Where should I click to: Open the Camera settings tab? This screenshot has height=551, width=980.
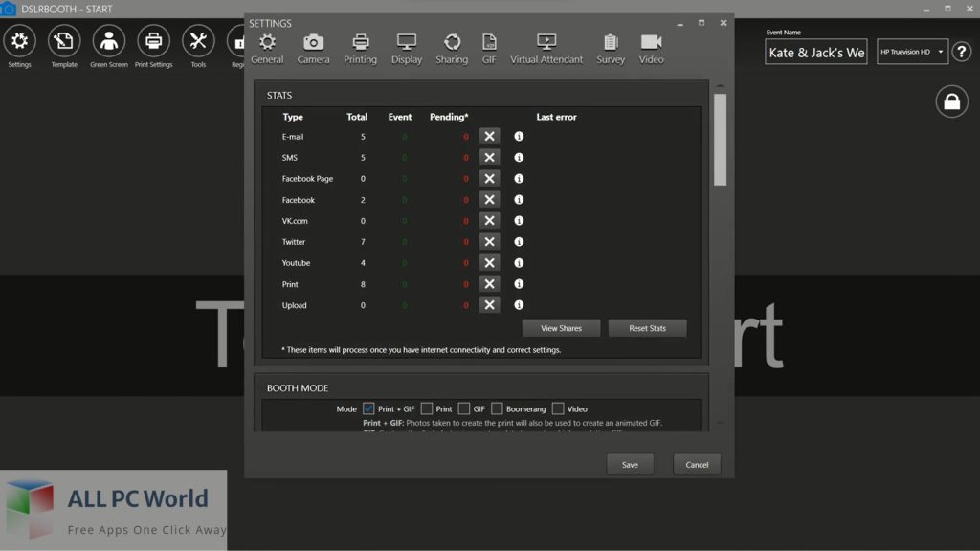point(313,48)
